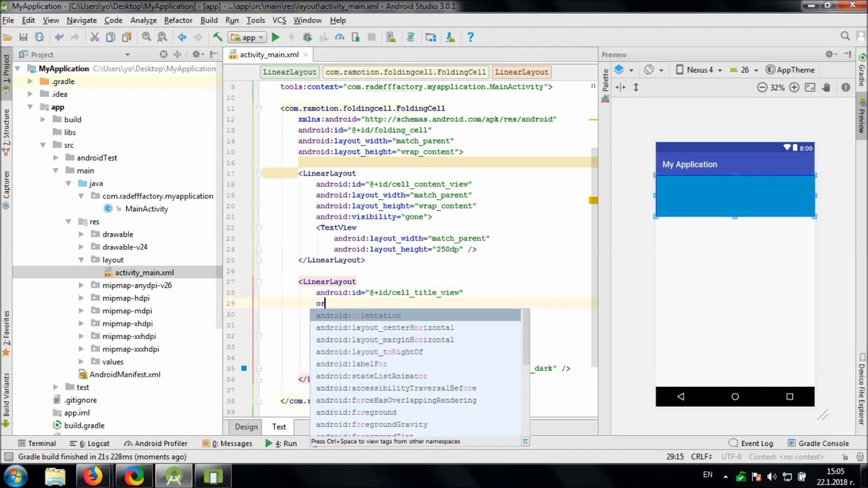Viewport: 868px width, 488px height.
Task: Zoom out the layout preview
Action: coord(762,87)
